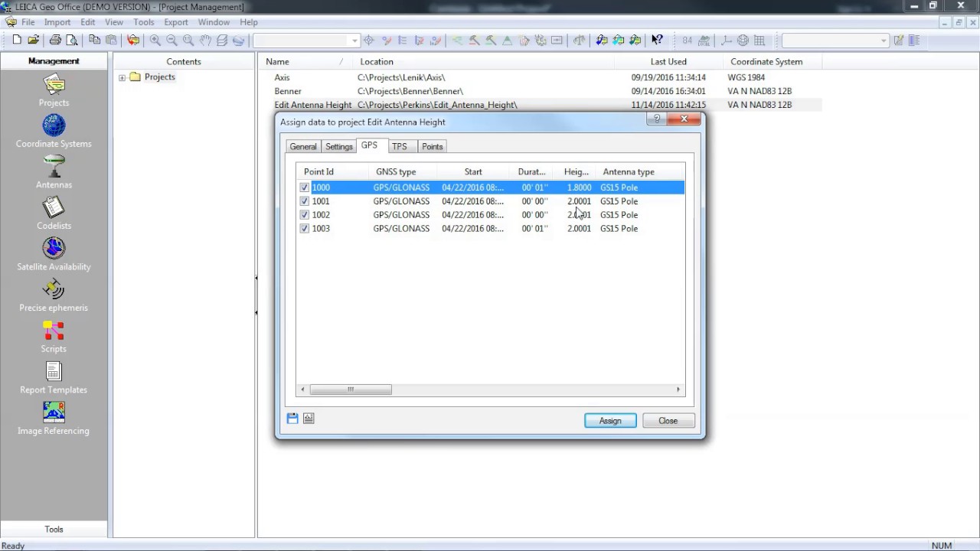The width and height of the screenshot is (980, 551).
Task: Click the Copy toolbar icon
Action: point(95,41)
